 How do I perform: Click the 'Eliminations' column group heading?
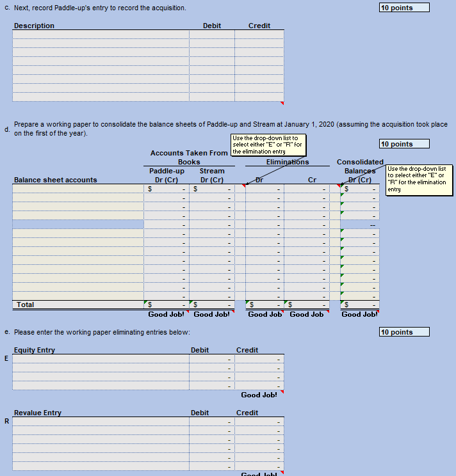coord(288,162)
